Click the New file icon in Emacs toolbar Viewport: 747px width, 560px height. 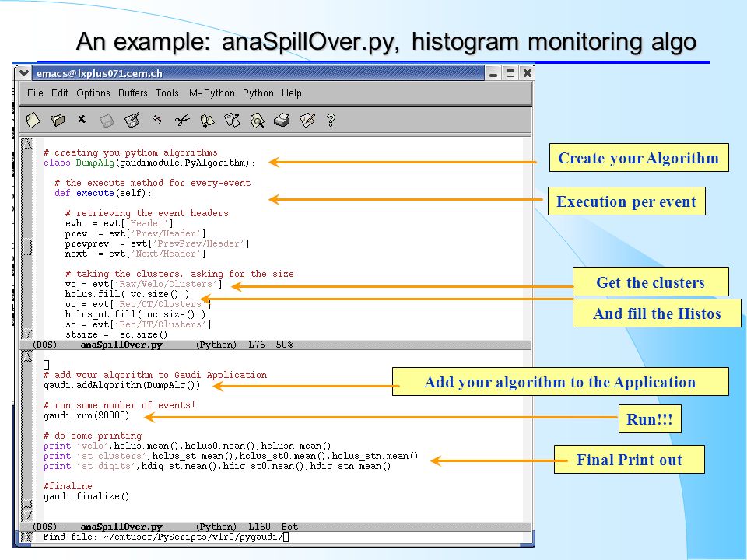coord(33,120)
